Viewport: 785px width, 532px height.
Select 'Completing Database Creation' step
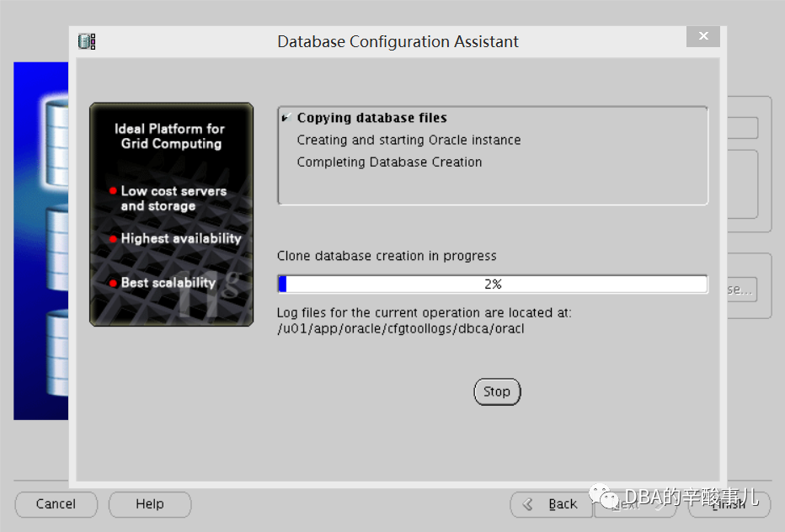(389, 162)
